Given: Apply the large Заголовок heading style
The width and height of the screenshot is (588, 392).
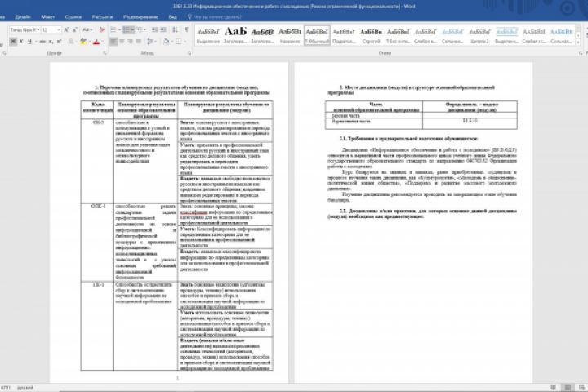Looking at the screenshot, I should coord(235,36).
